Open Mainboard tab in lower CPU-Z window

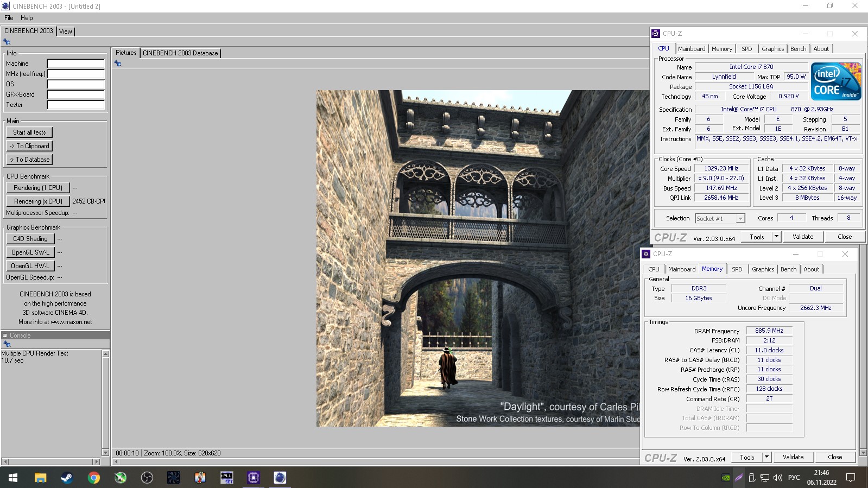point(682,269)
